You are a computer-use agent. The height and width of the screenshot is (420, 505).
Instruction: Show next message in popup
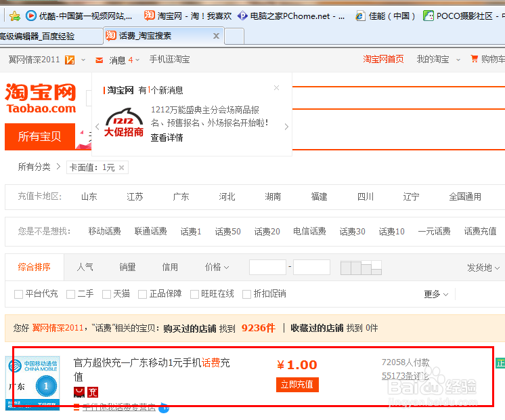point(286,127)
